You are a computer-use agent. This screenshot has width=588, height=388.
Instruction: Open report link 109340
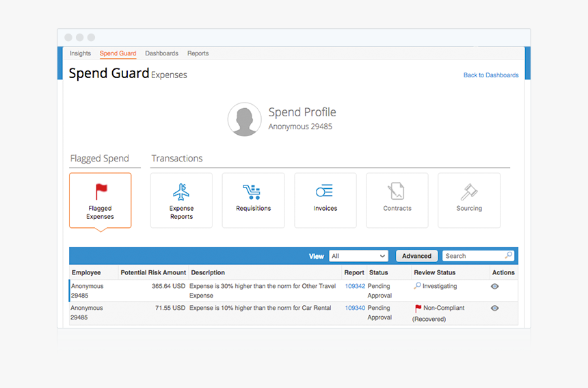pyautogui.click(x=355, y=308)
